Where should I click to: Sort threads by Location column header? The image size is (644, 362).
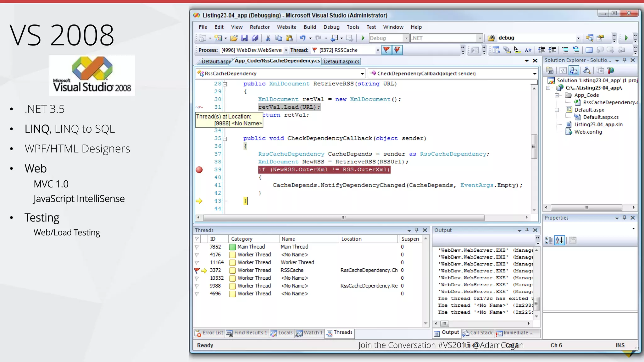[x=368, y=239]
